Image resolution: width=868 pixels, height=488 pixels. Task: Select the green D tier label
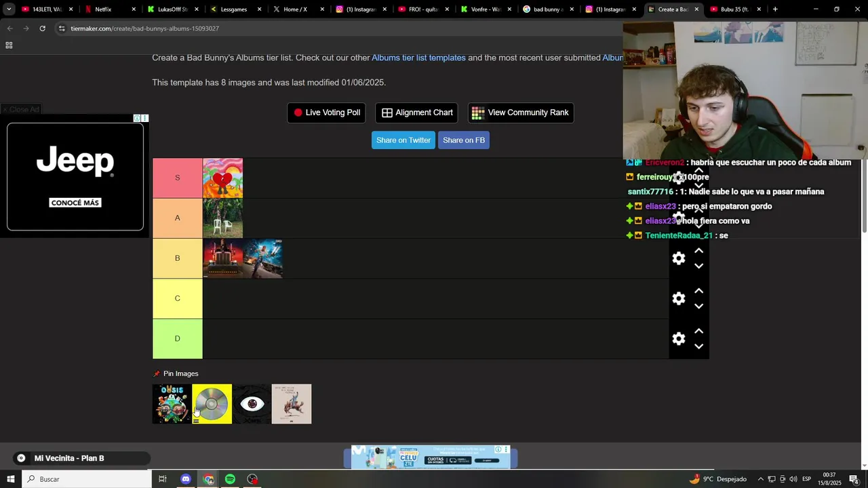[x=178, y=338]
